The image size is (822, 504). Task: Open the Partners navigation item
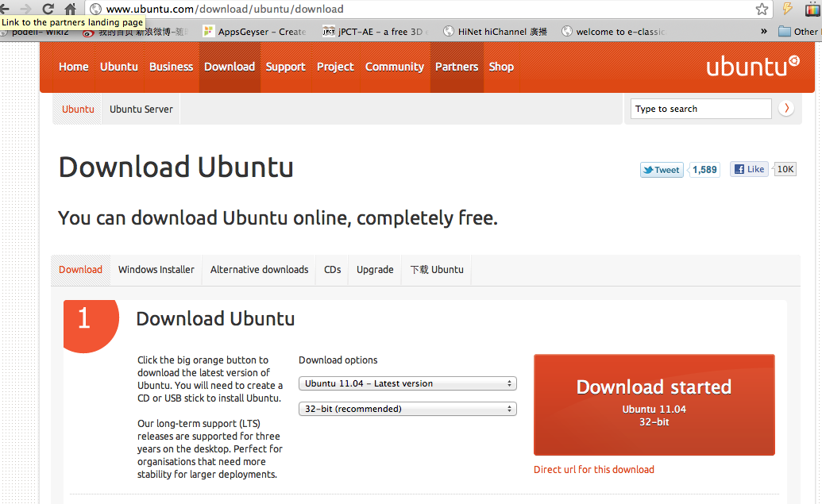pyautogui.click(x=457, y=67)
